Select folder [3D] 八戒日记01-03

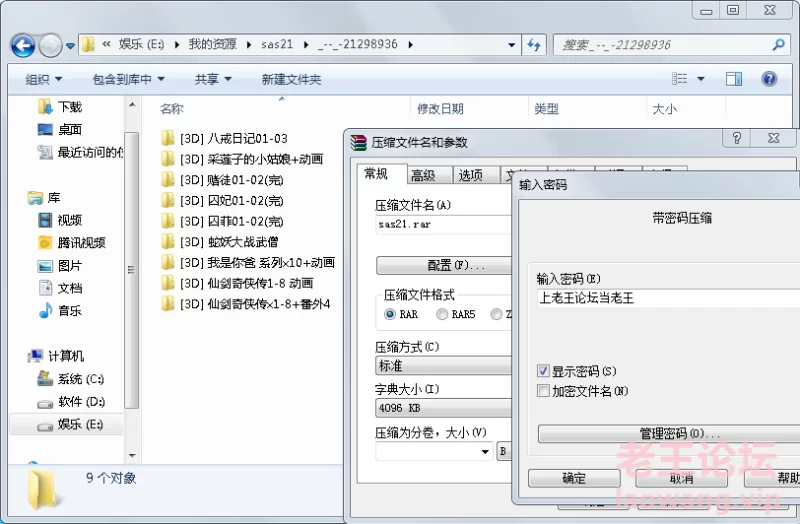pos(224,138)
